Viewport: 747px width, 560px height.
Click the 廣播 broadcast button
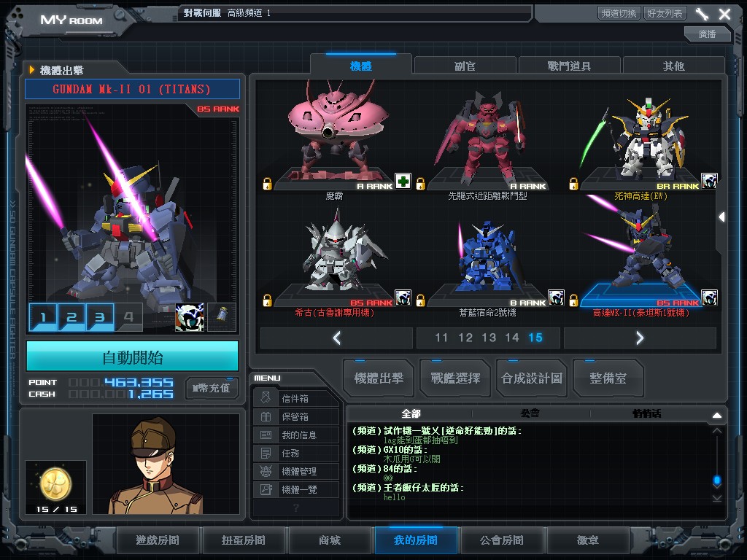[x=707, y=34]
